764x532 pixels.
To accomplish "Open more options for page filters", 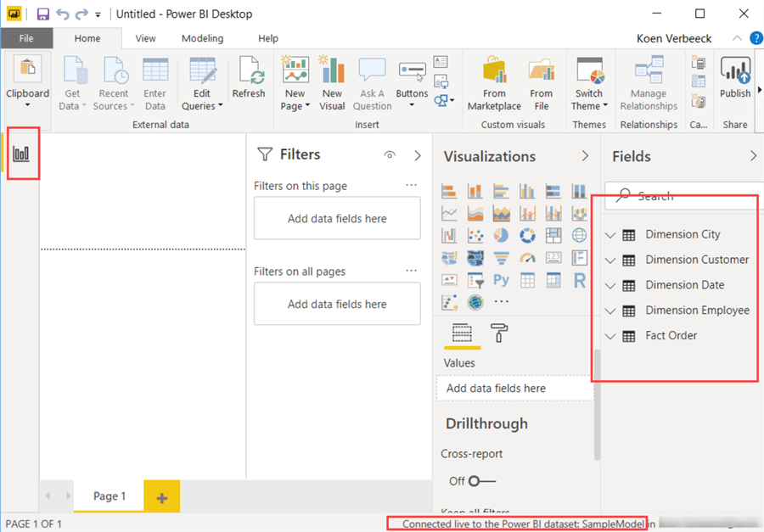I will point(411,185).
